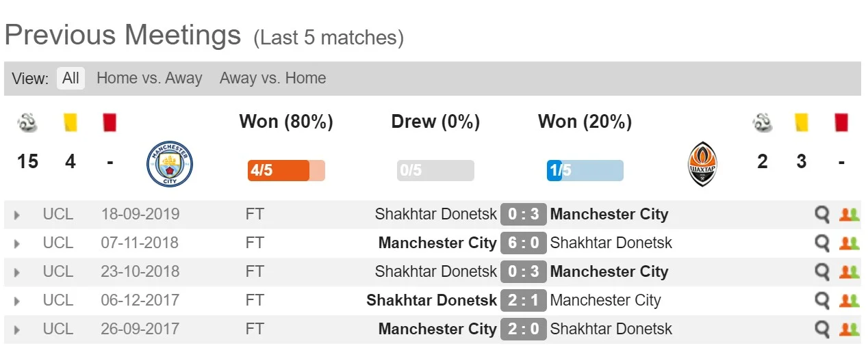This screenshot has width=868, height=350.
Task: Click lineups icon for 18-09-2019 match
Action: [849, 215]
